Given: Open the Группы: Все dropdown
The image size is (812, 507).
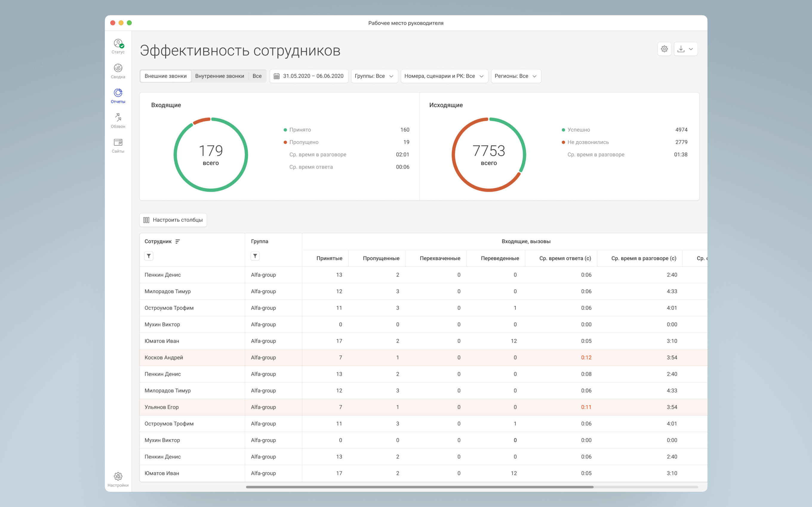Looking at the screenshot, I should coord(374,76).
